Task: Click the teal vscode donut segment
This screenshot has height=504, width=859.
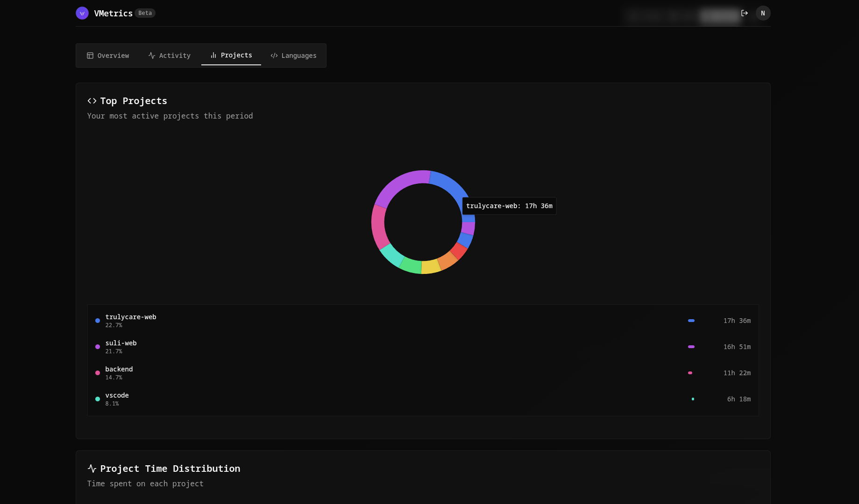Action: pyautogui.click(x=391, y=255)
